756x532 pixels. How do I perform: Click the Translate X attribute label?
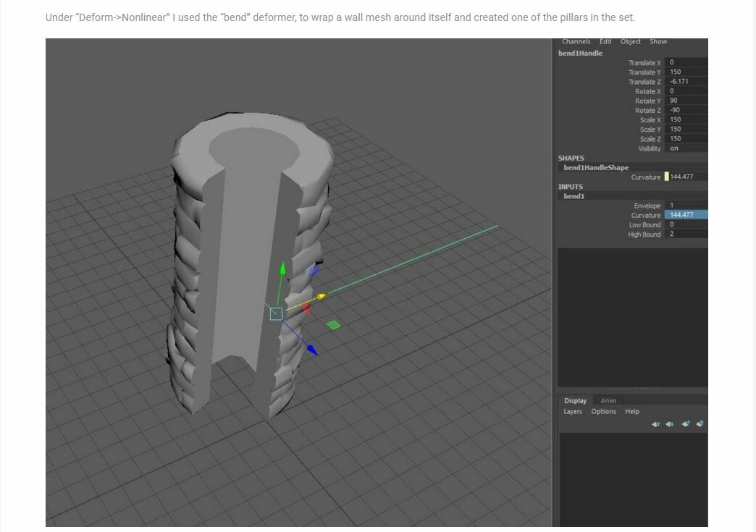tap(644, 63)
